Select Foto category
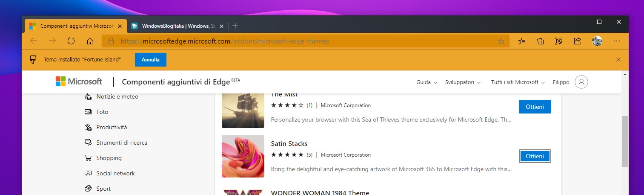Screen dimensions: 644x195 coord(102,112)
